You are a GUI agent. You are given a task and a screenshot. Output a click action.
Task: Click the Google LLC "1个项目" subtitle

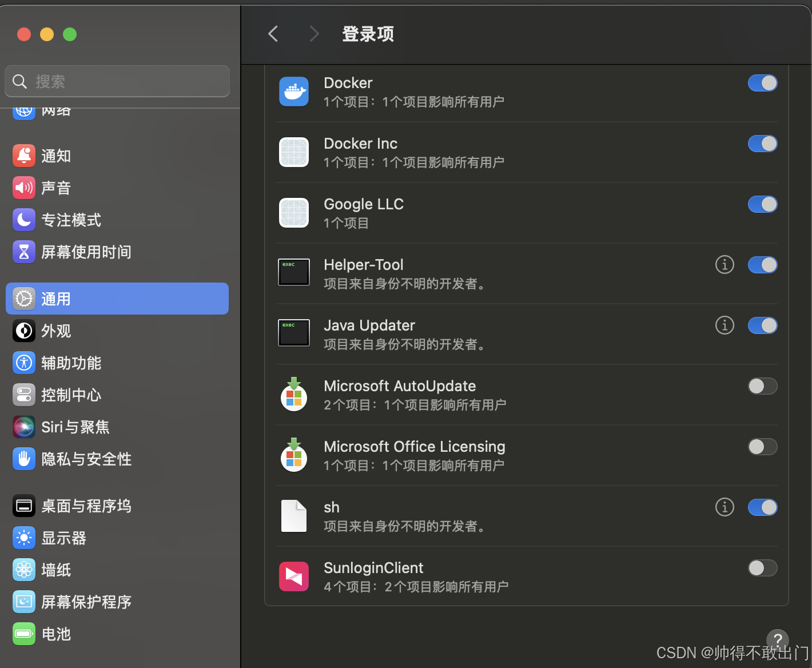coord(347,223)
